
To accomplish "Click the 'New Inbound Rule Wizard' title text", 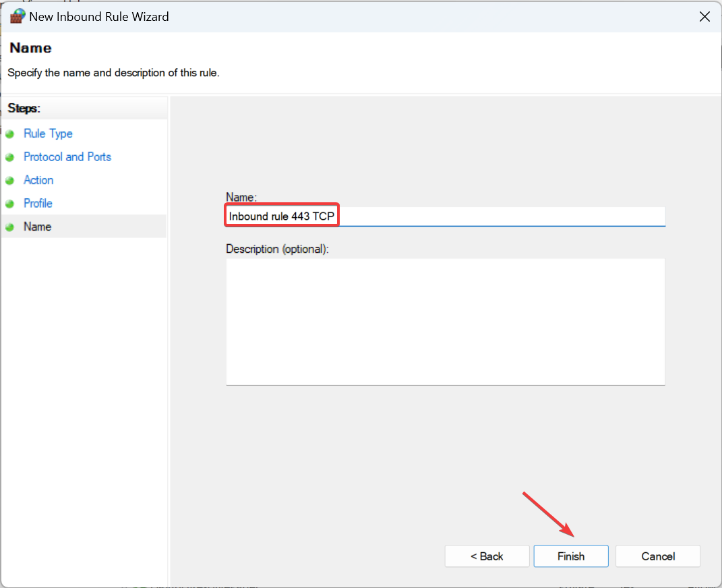I will [x=99, y=17].
